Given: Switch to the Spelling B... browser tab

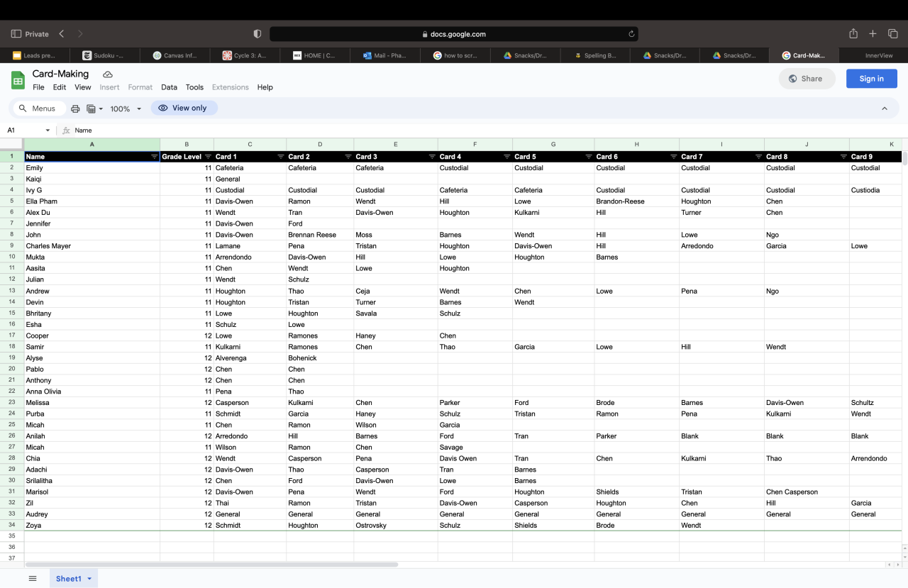Looking at the screenshot, I should (595, 55).
